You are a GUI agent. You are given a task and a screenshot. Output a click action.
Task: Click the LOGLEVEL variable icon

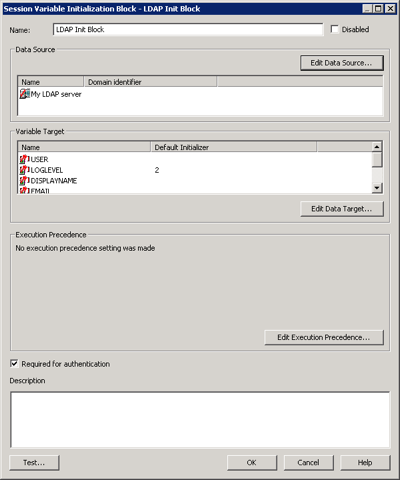click(x=24, y=170)
